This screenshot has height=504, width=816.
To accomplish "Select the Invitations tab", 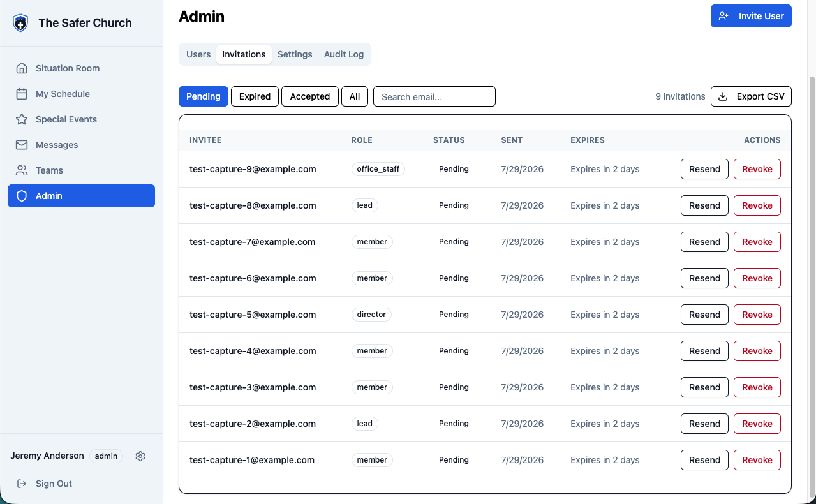I will [x=244, y=54].
